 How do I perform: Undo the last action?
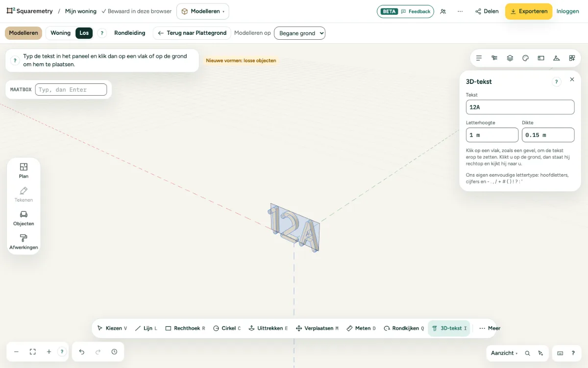(x=82, y=352)
